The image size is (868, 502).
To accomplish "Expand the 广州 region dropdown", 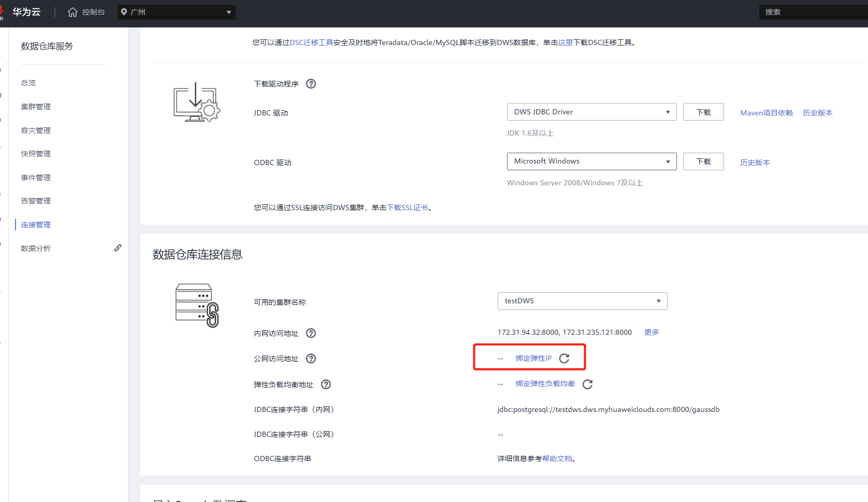I will 177,12.
